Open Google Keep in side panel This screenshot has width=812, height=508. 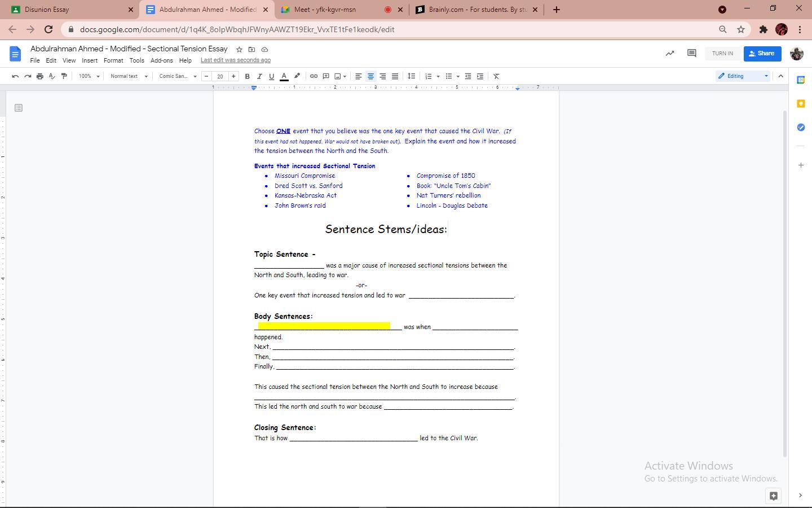coord(801,104)
